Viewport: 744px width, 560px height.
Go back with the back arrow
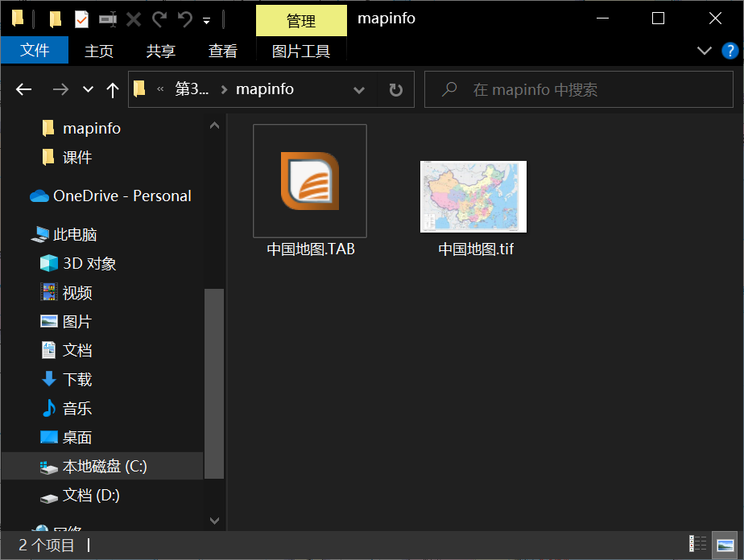tap(23, 89)
